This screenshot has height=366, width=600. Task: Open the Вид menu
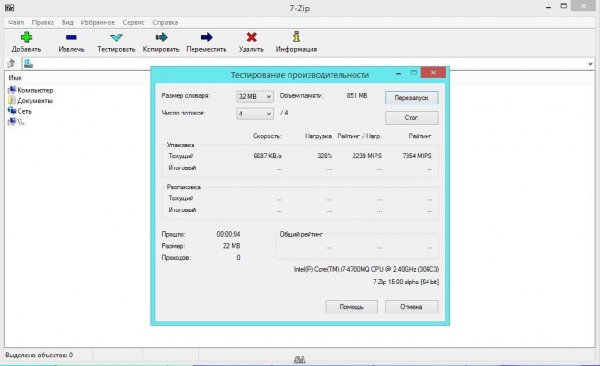[x=67, y=23]
